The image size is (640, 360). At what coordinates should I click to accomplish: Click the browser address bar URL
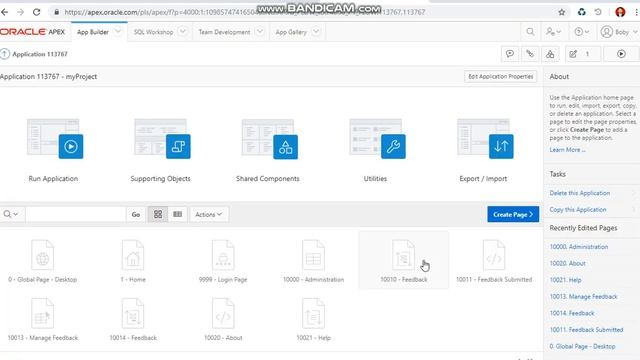pyautogui.click(x=245, y=12)
